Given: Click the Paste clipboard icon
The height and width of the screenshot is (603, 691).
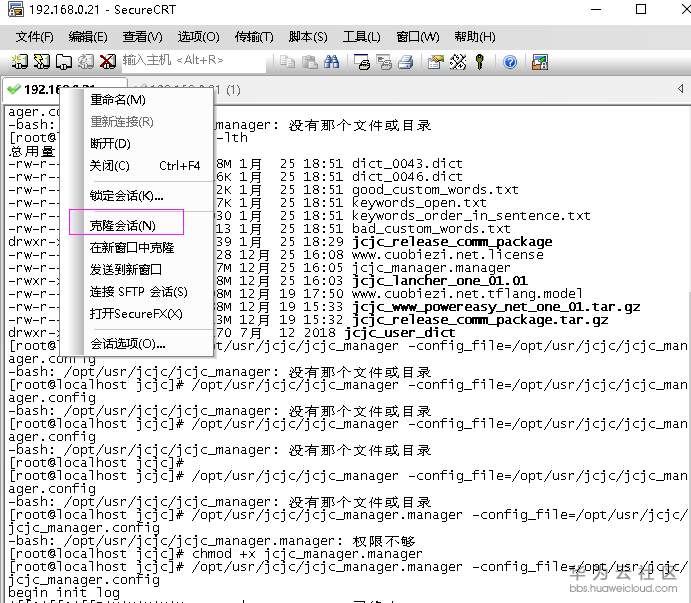Looking at the screenshot, I should (310, 62).
